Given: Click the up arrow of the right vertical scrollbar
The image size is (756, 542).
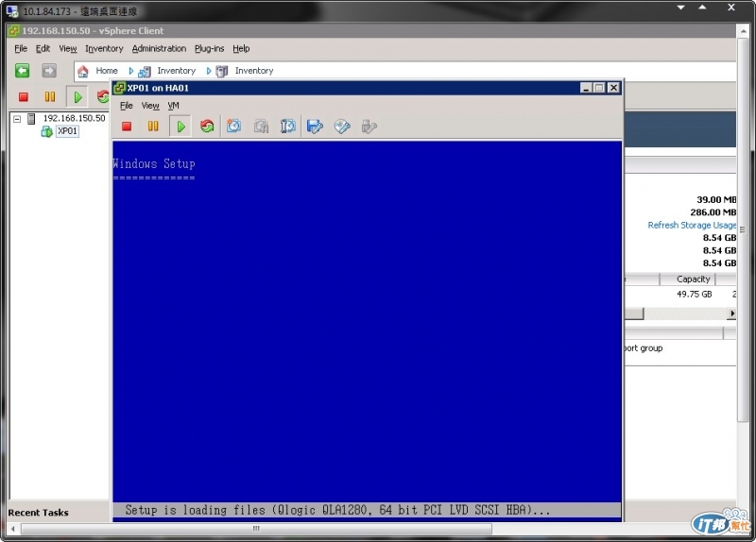Looking at the screenshot, I should pyautogui.click(x=743, y=31).
